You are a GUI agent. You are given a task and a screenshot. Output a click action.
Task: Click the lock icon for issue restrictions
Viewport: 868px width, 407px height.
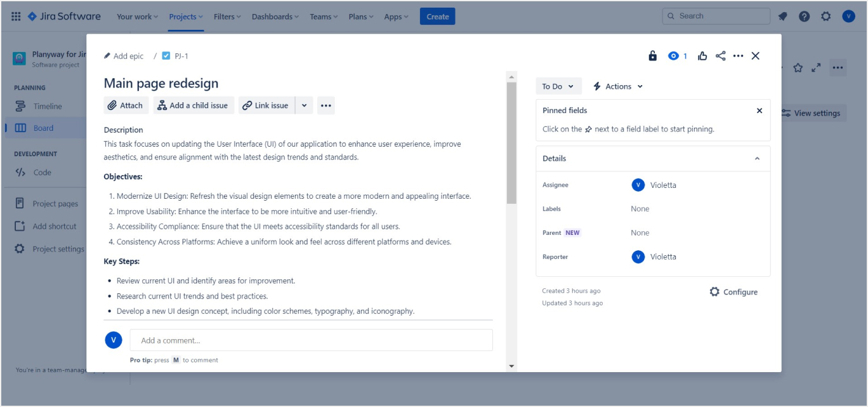(652, 56)
